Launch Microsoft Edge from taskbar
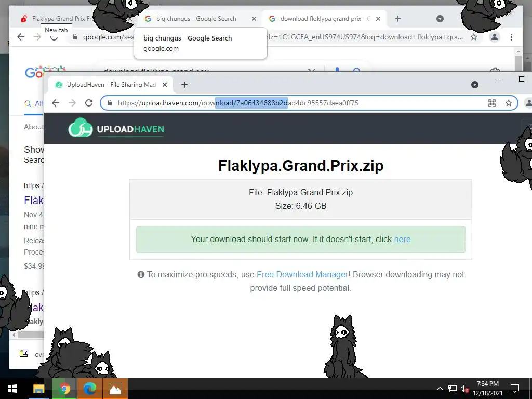This screenshot has width=532, height=399. (x=90, y=389)
